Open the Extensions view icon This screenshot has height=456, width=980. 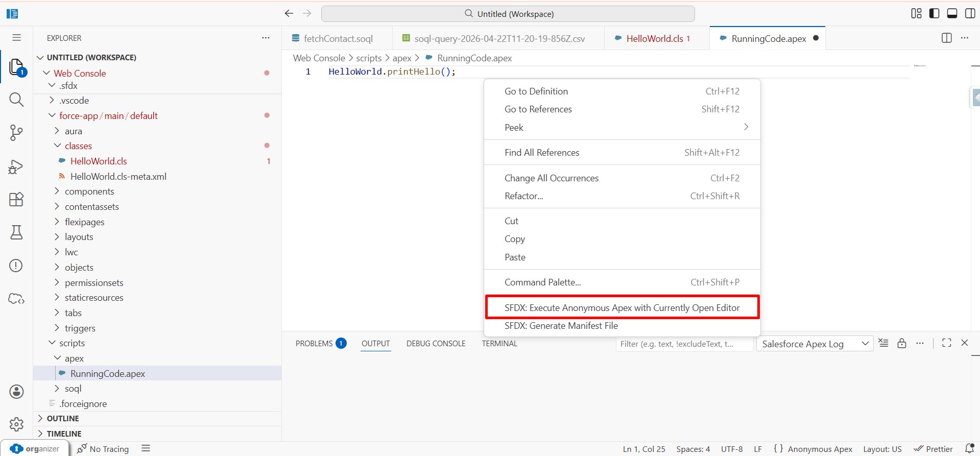[16, 199]
